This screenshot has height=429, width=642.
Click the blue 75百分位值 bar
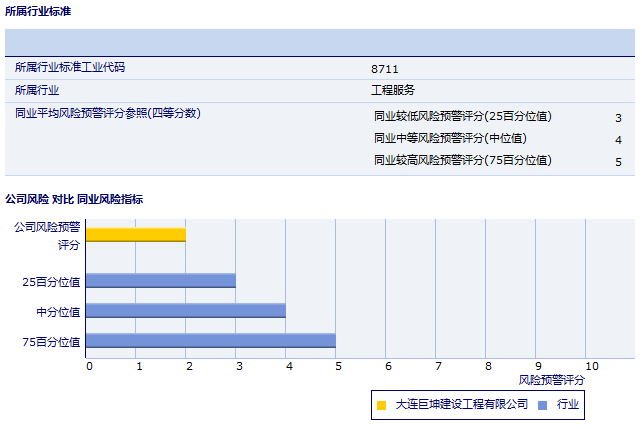tap(211, 341)
